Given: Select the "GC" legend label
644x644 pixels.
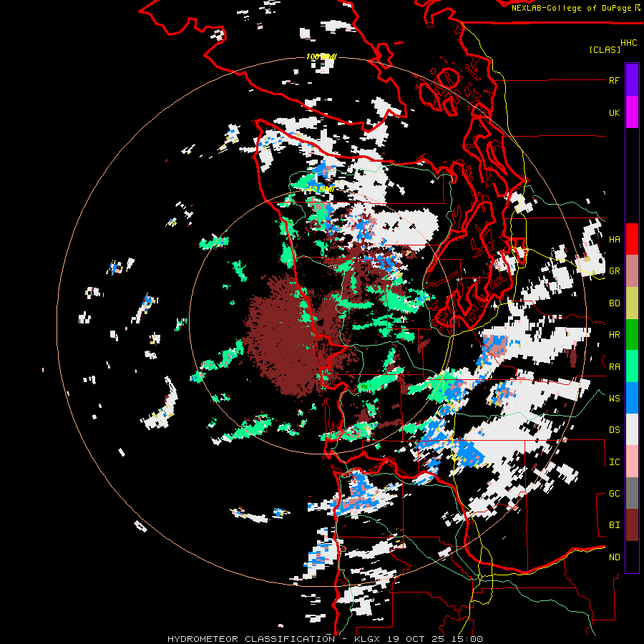Looking at the screenshot, I should (614, 494).
